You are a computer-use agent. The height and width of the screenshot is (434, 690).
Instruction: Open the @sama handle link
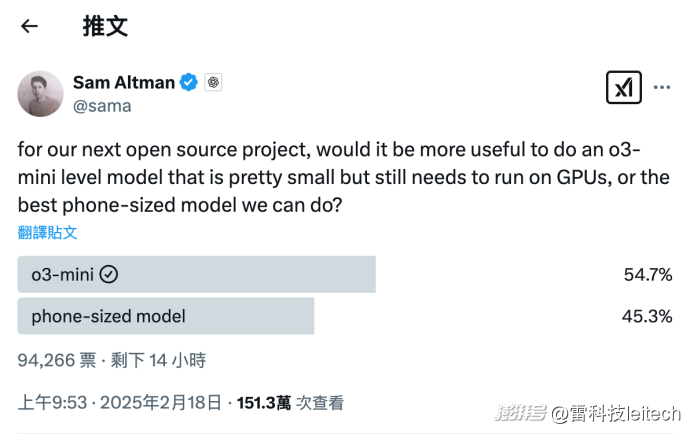tap(101, 105)
